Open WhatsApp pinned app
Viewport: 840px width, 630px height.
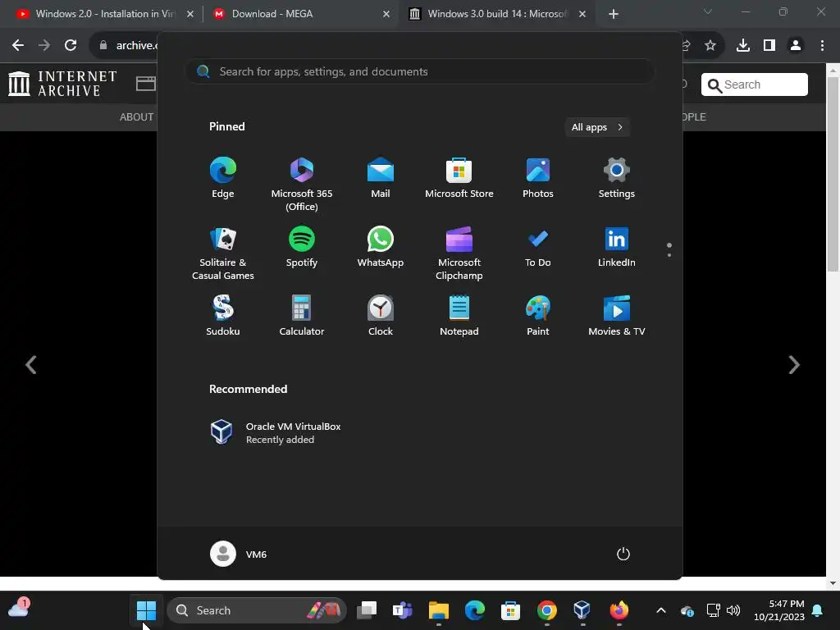click(x=381, y=247)
